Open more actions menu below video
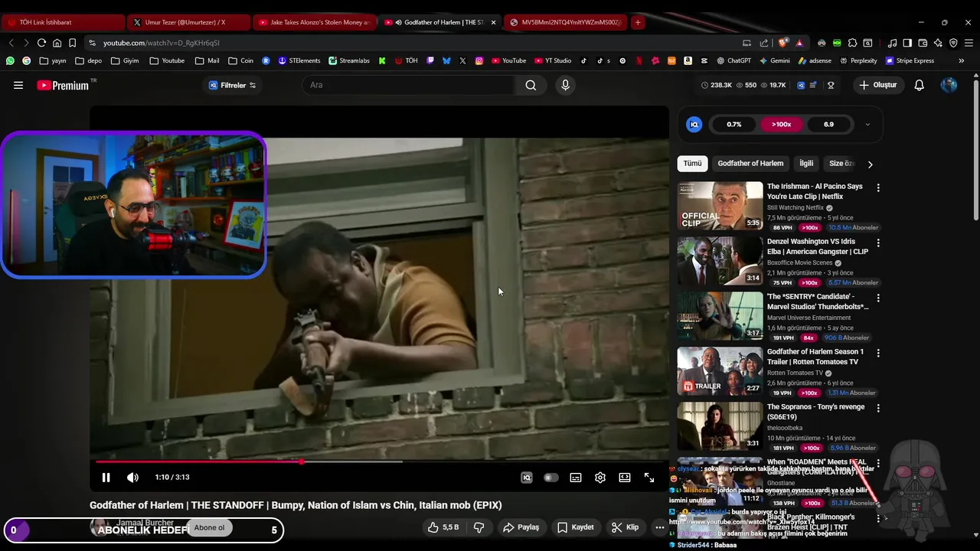Screen dimensions: 980x551 tap(659, 527)
